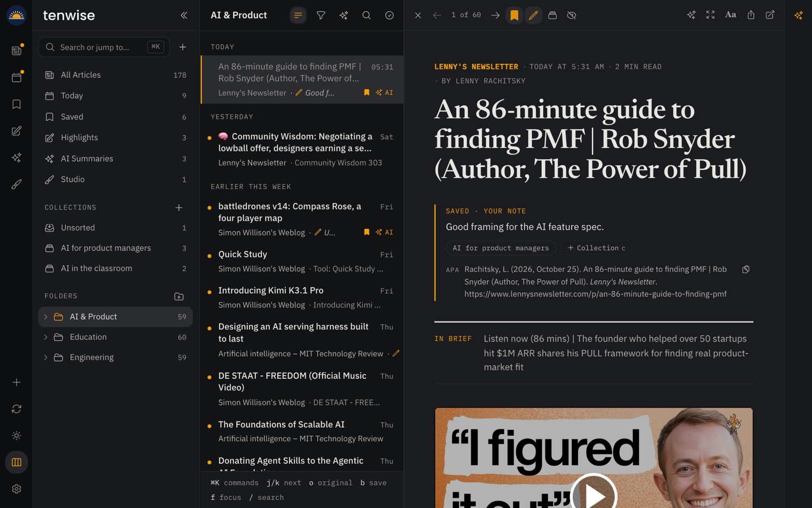This screenshot has width=812, height=508.
Task: Open AI Summaries in the sidebar
Action: click(x=115, y=159)
